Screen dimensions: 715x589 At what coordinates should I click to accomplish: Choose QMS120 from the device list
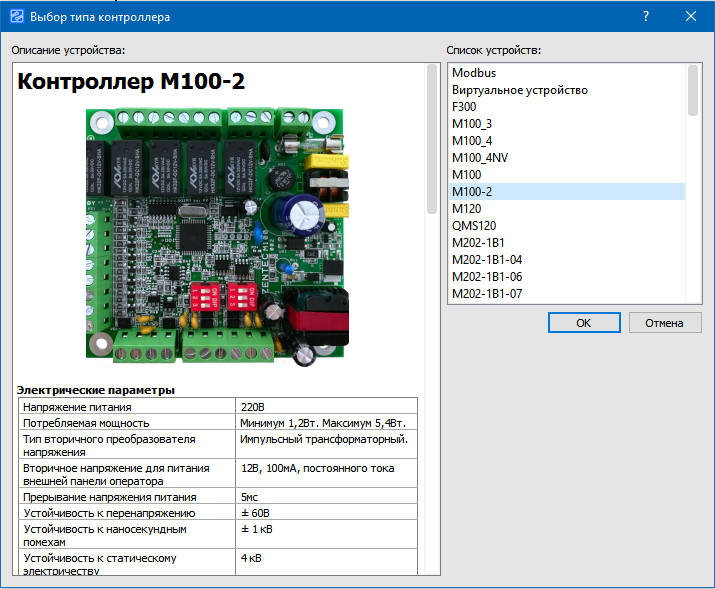coord(473,226)
